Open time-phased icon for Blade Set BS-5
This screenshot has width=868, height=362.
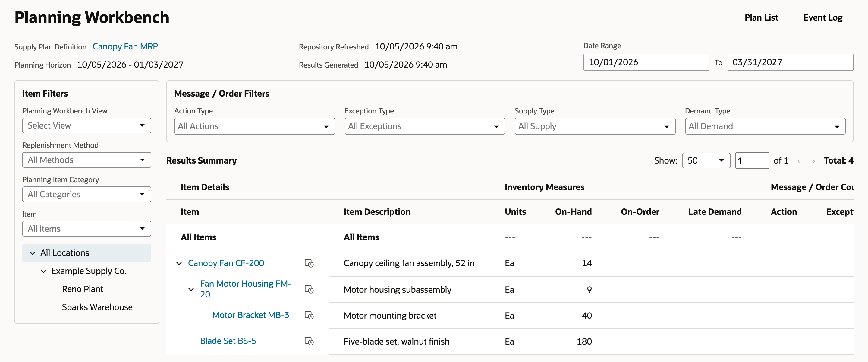tap(309, 341)
